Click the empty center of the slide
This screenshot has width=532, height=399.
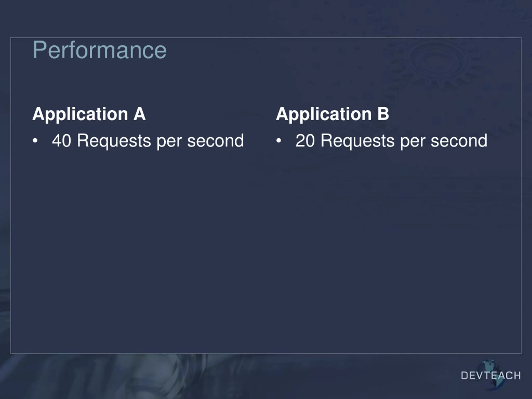coord(266,240)
